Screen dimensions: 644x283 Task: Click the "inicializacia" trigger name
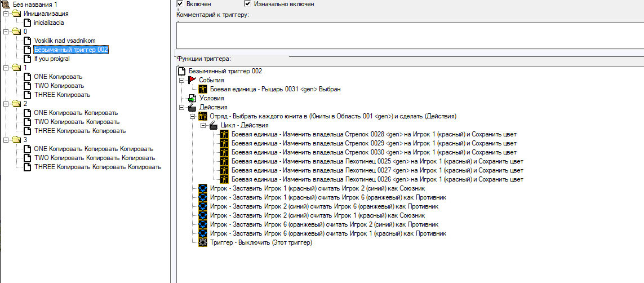[49, 23]
